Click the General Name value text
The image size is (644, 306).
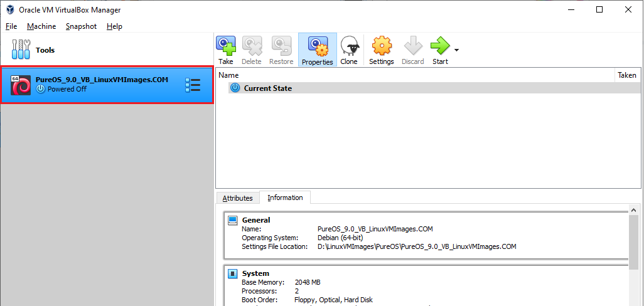(x=375, y=229)
